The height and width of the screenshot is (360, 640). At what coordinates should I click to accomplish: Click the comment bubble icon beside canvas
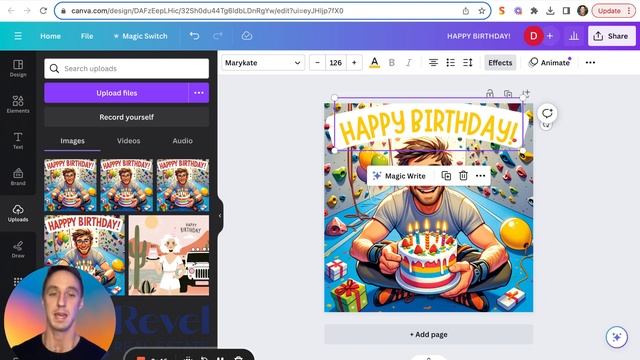point(547,113)
